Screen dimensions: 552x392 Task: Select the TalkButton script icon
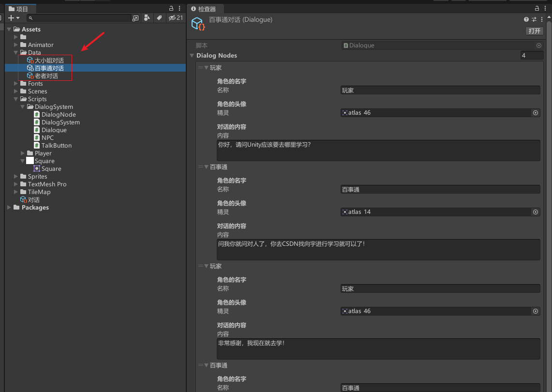point(37,146)
